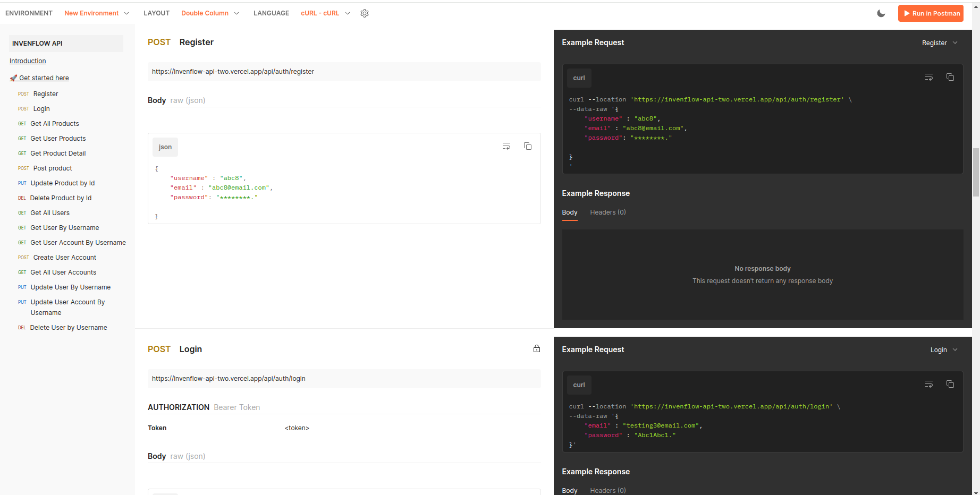Toggle line wrapping on the Register curl snippet

(x=928, y=77)
